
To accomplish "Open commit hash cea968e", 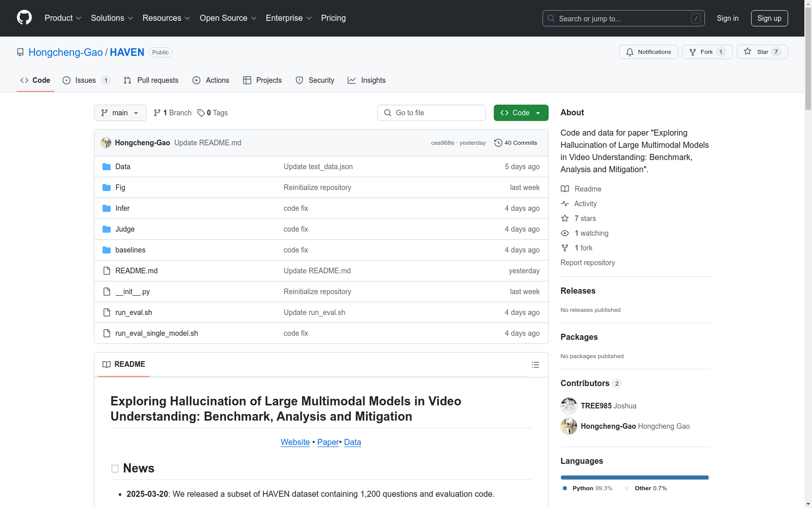I will 443,143.
